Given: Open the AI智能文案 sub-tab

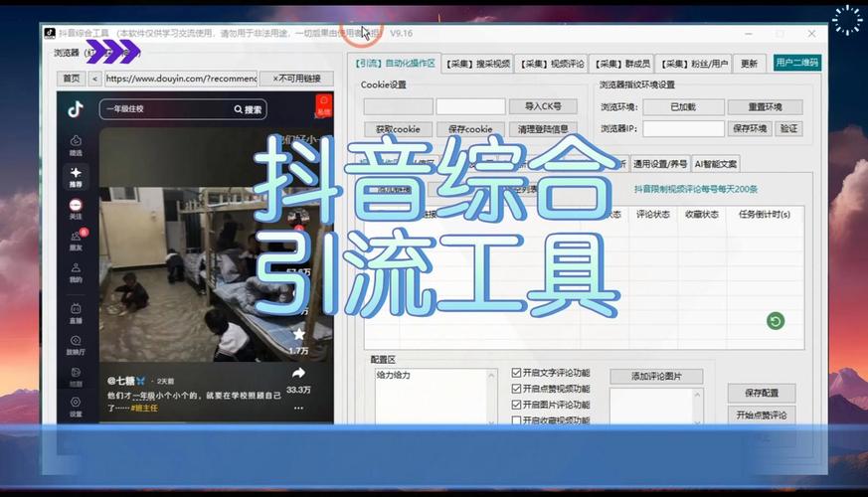Looking at the screenshot, I should pos(716,164).
